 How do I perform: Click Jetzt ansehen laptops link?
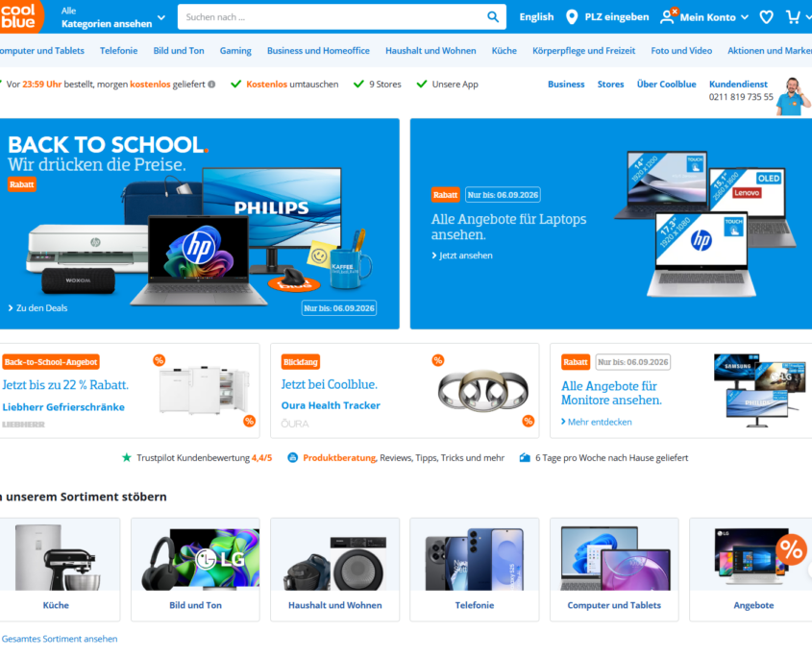pyautogui.click(x=462, y=255)
